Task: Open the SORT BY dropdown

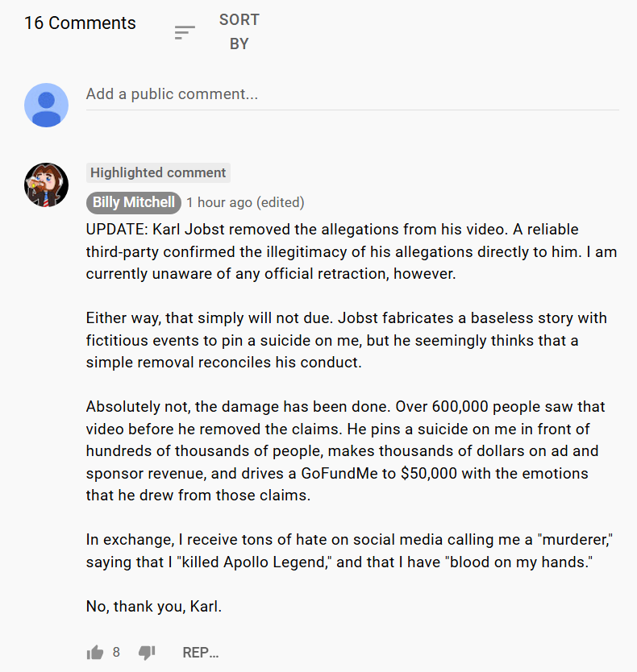Action: pos(239,32)
